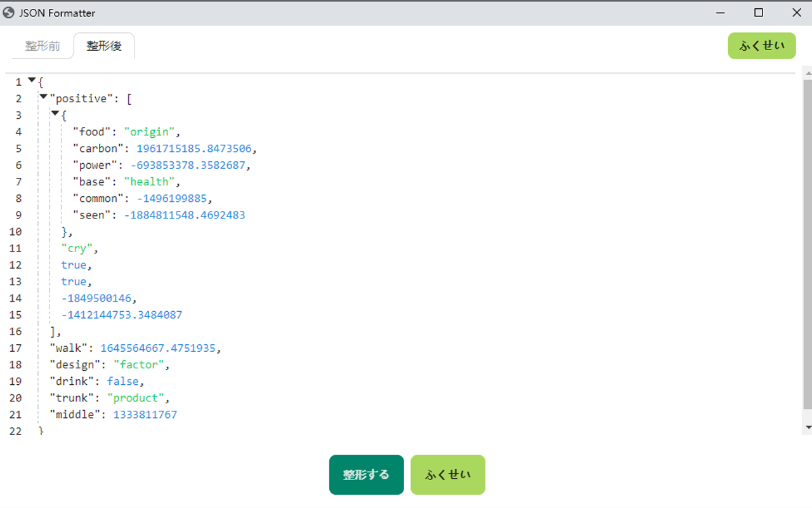Click the JSON Formatter app icon in title bar
Viewport: 812px width, 508px height.
9,12
